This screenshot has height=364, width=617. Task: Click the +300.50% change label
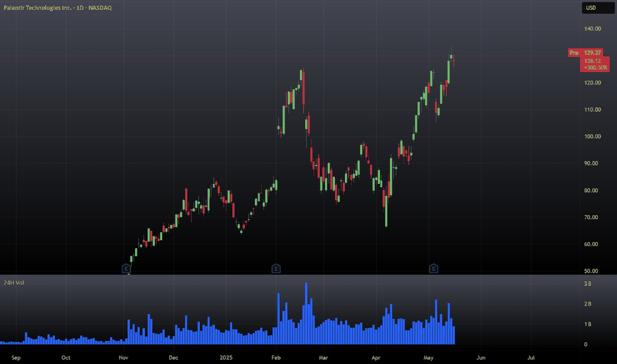(x=595, y=68)
